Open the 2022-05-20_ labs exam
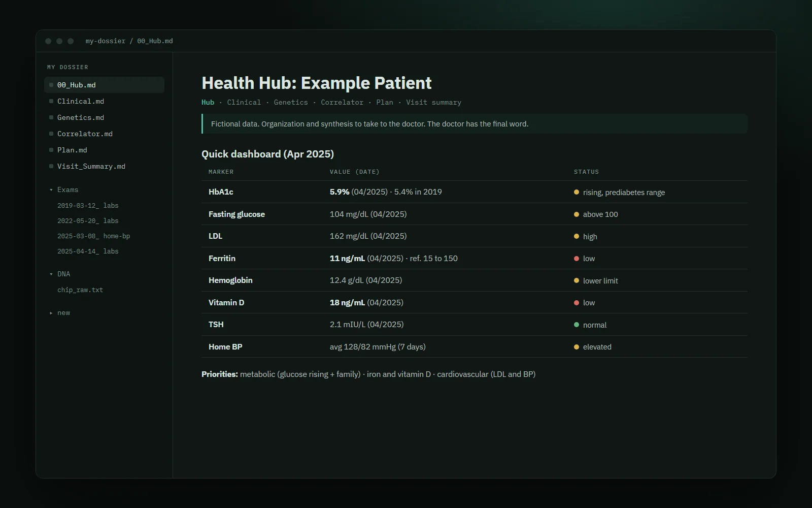The image size is (812, 508). (x=88, y=221)
